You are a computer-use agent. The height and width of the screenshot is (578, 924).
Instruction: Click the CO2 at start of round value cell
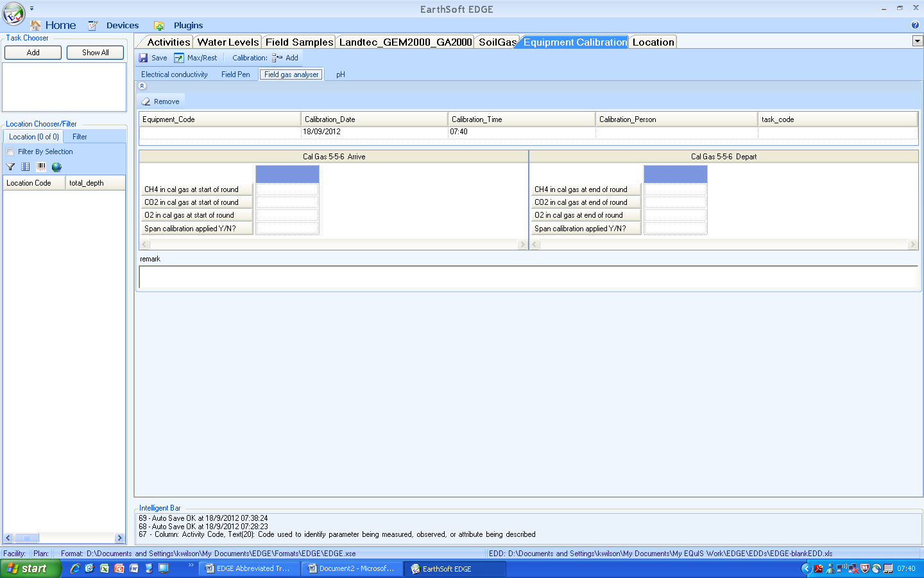click(x=287, y=202)
